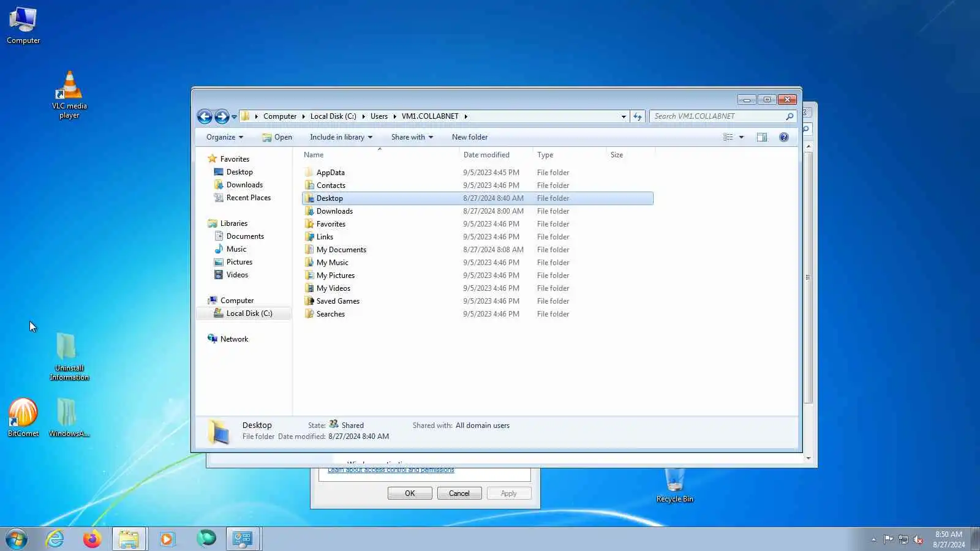Select the My Pictures folder row

click(478, 275)
